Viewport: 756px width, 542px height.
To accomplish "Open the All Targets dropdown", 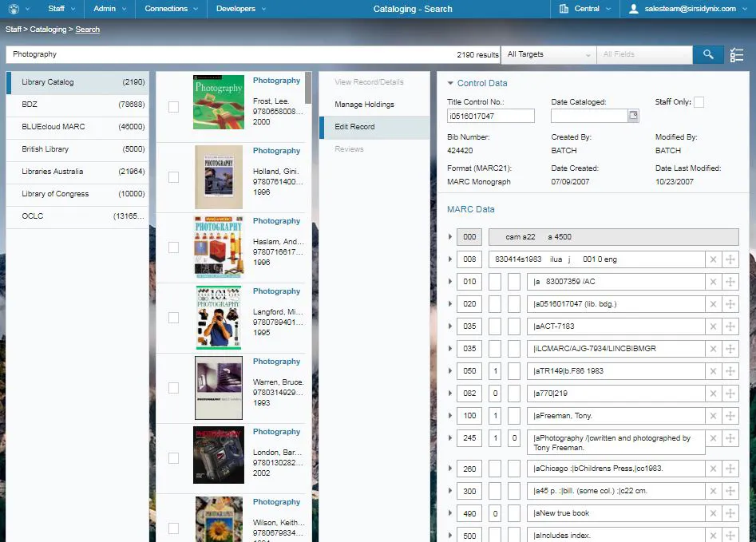I will tap(548, 54).
